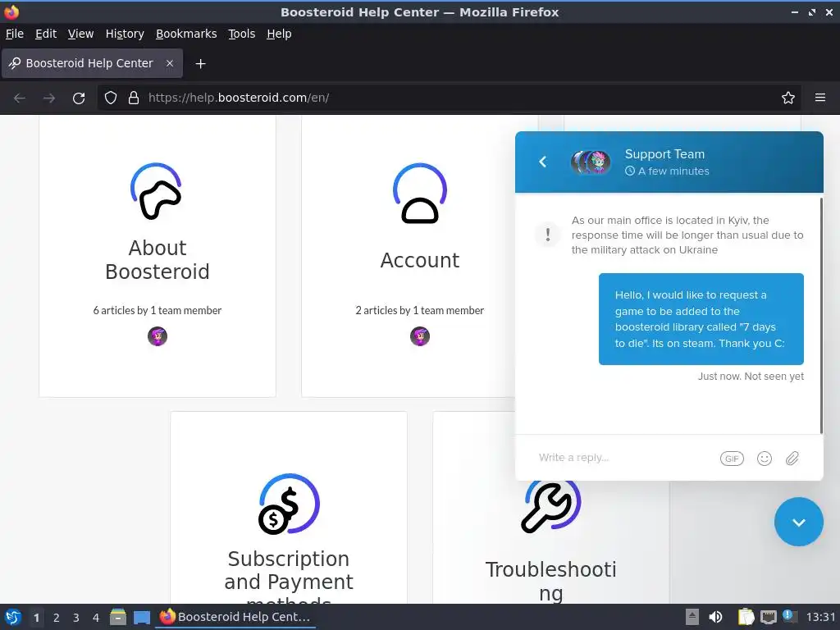
Task: Click the URL address bar
Action: pos(450,98)
